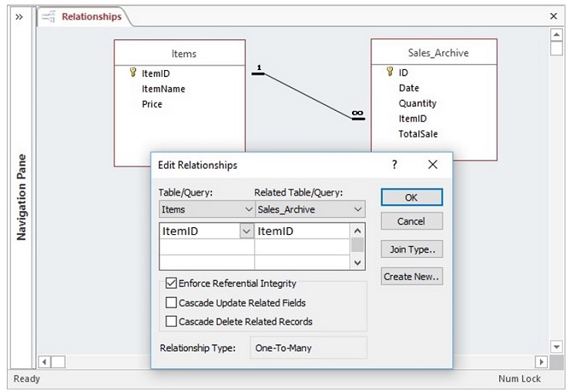Expand the Navigation Pane with double chevron
Viewport: 570px width, 392px height.
coord(19,16)
